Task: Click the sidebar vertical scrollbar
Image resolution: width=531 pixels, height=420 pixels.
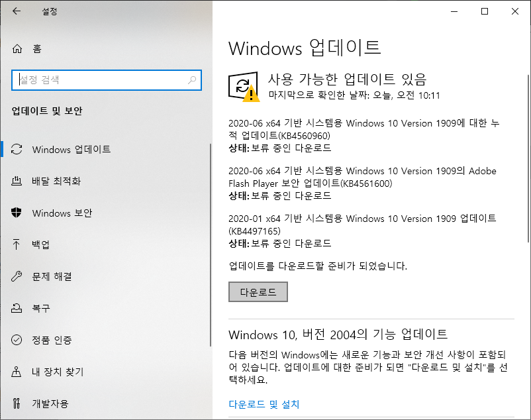Action: point(211,244)
